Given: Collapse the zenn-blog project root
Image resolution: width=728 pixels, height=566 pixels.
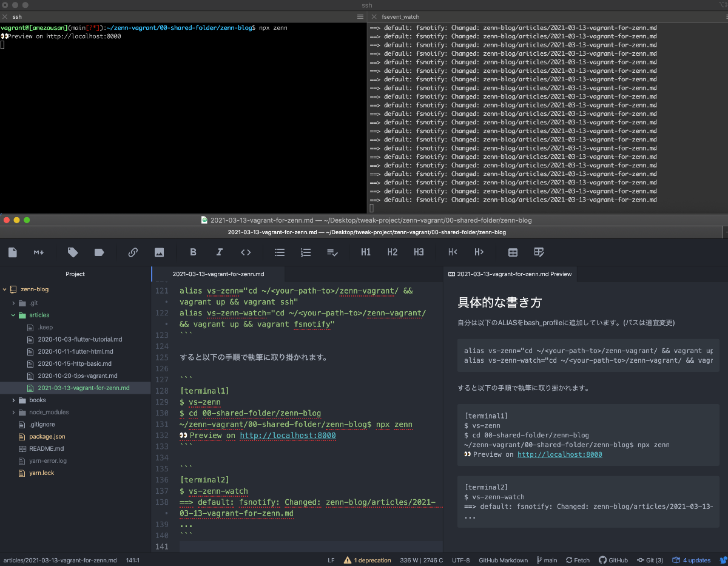Looking at the screenshot, I should tap(5, 289).
